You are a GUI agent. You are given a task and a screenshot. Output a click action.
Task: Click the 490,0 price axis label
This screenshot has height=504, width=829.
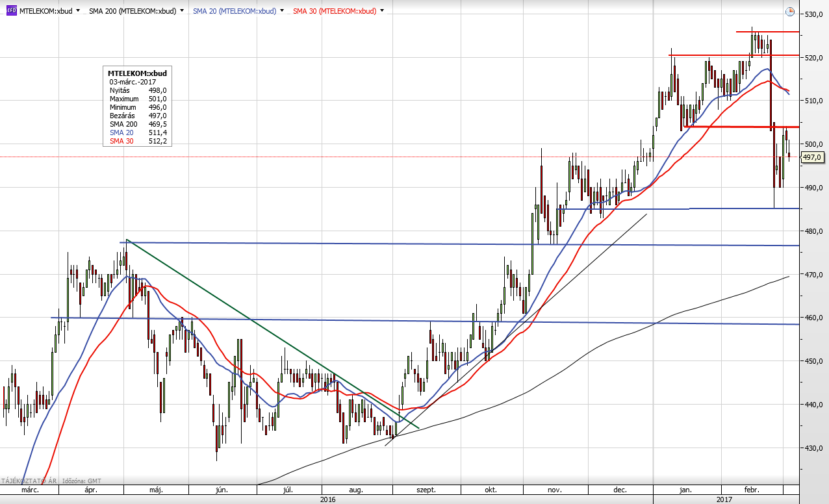[814, 188]
